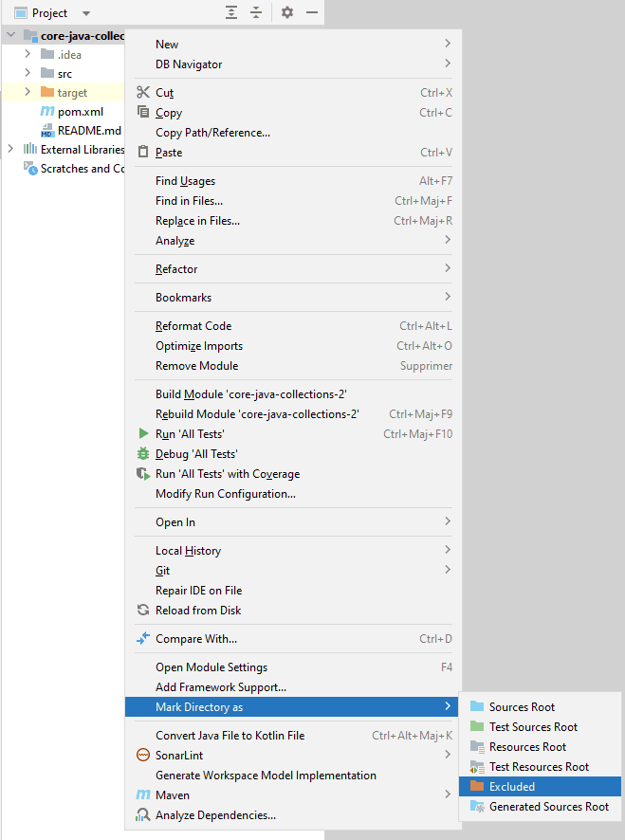625x840 pixels.
Task: Choose Reformat Code menu item
Action: (293, 326)
